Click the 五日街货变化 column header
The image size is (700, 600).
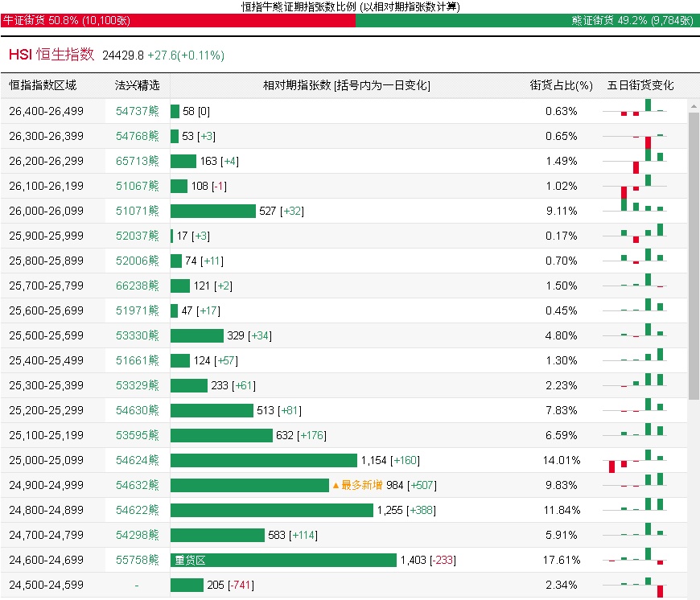coord(640,85)
